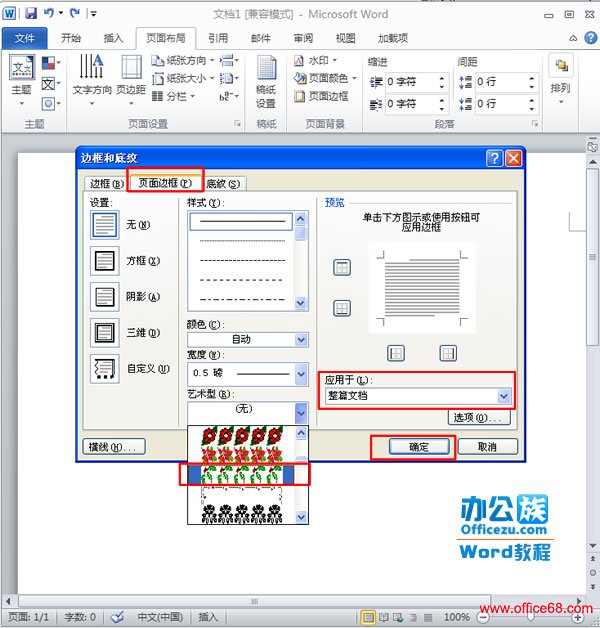Open the 颜色 (Color) dropdown set to 自动

(301, 340)
